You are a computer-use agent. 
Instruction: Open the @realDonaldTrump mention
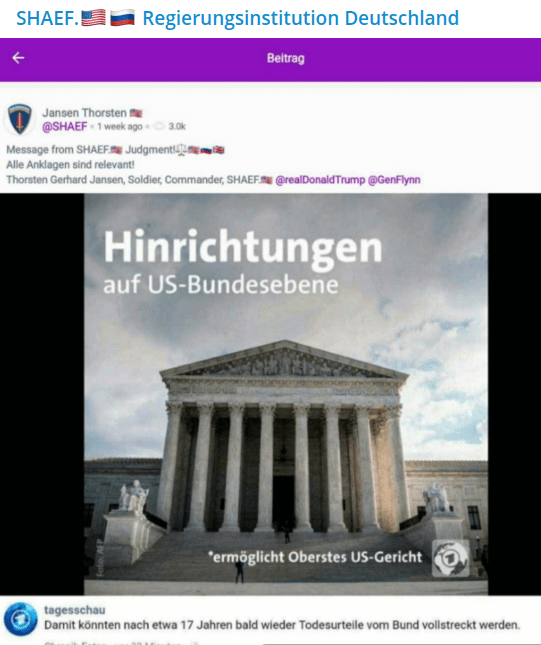click(x=320, y=180)
